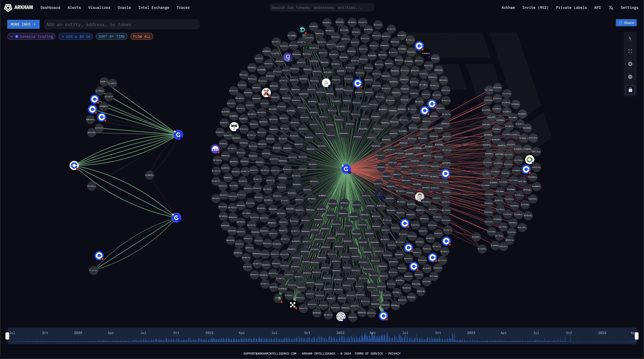Select the green KB logo node

[278, 298]
